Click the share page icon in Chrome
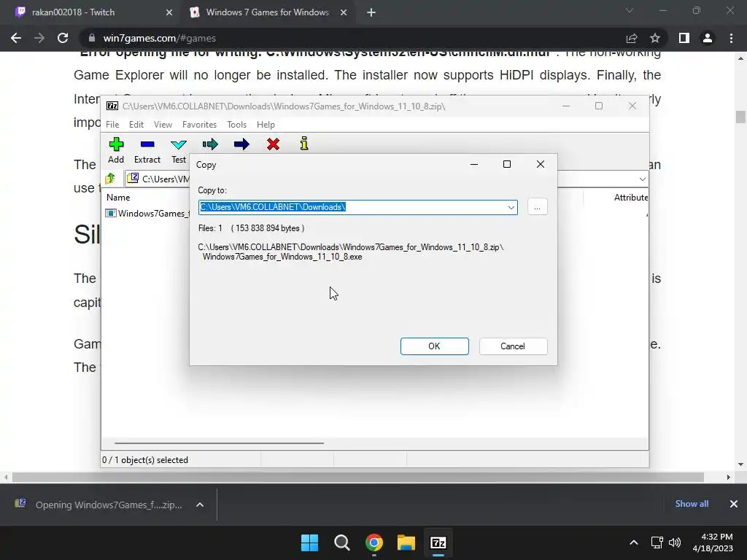Viewport: 747px width, 560px height. click(632, 38)
